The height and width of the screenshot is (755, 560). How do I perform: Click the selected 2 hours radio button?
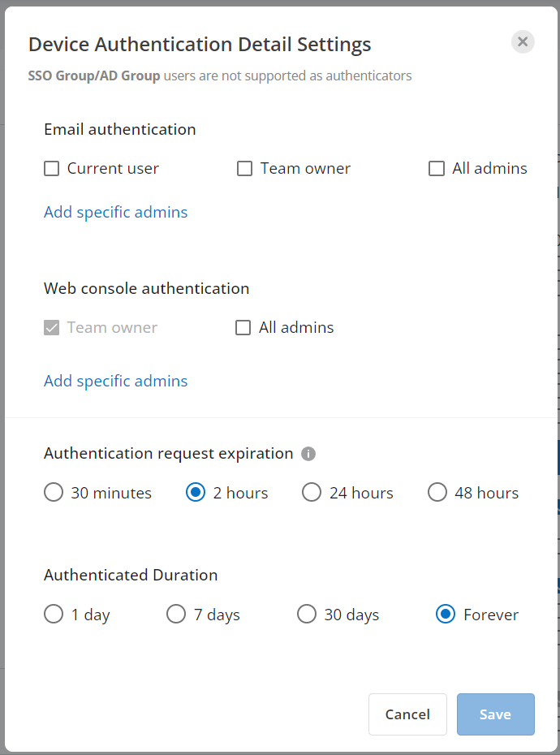coord(195,492)
